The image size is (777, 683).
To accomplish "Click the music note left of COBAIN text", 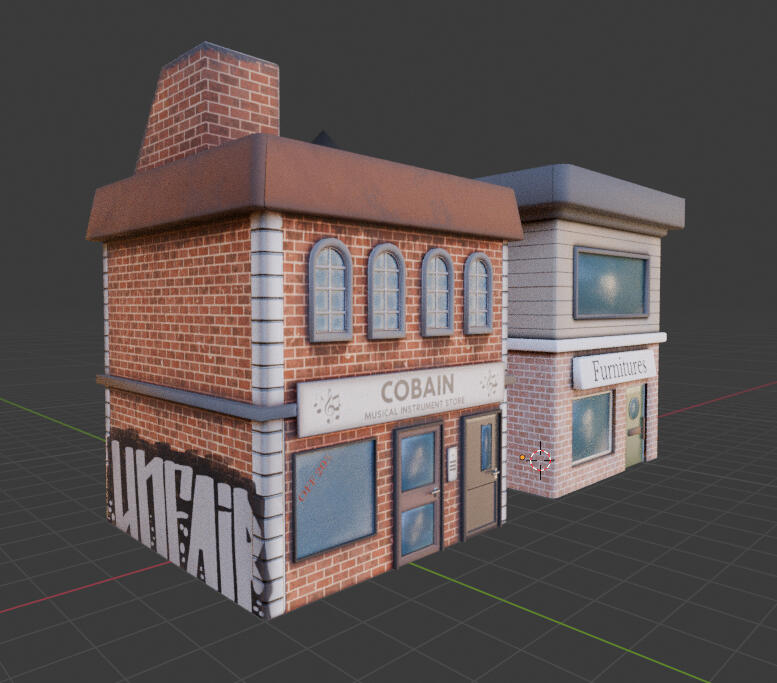I will [327, 406].
